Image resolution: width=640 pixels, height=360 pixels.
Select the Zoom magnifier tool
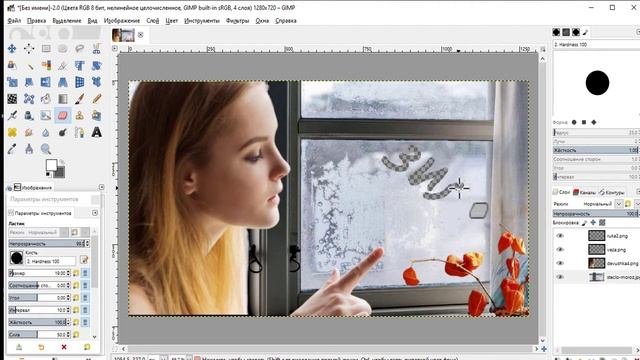click(x=46, y=149)
